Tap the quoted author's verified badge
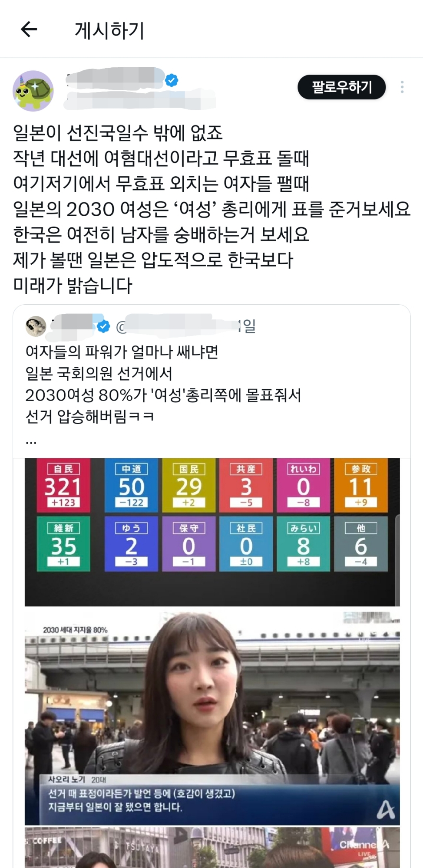 click(x=103, y=326)
